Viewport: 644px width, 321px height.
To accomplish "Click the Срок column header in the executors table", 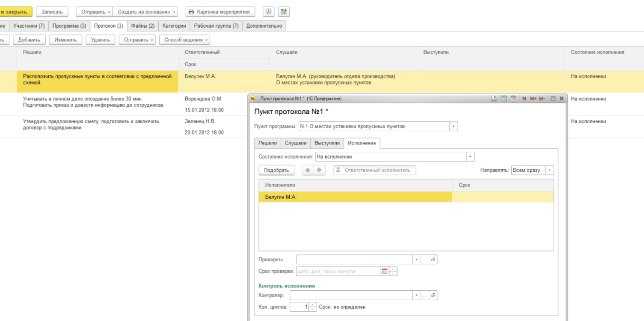I will pos(503,185).
